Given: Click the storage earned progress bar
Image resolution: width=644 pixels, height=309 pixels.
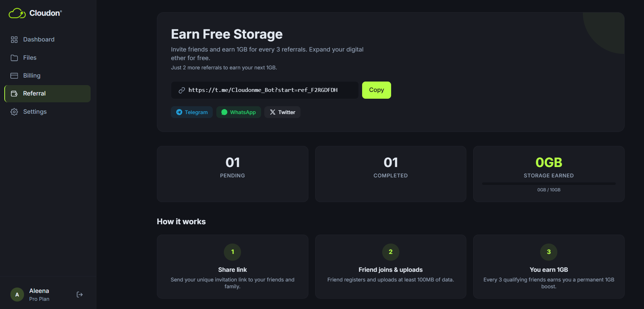Looking at the screenshot, I should pyautogui.click(x=548, y=183).
